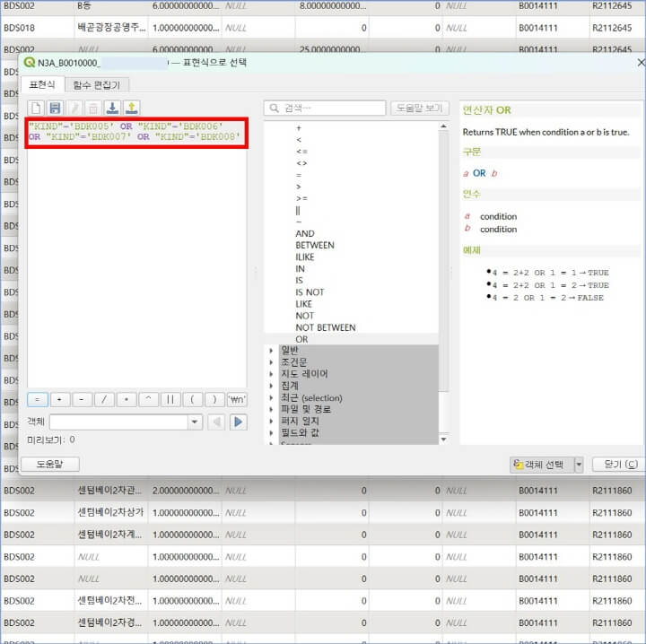Image resolution: width=646 pixels, height=644 pixels.
Task: Click the 닫기 (C) button
Action: 620,465
